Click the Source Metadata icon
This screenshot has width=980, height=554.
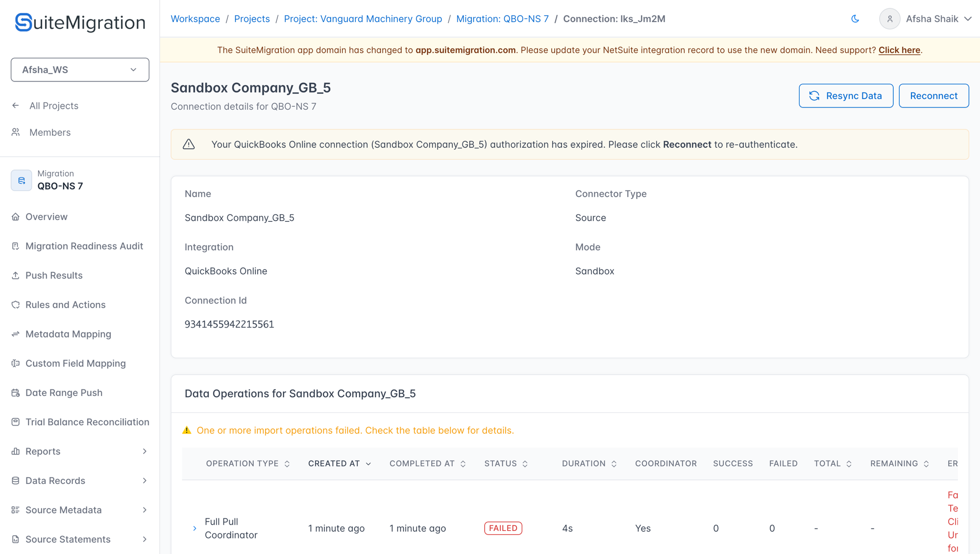click(16, 510)
